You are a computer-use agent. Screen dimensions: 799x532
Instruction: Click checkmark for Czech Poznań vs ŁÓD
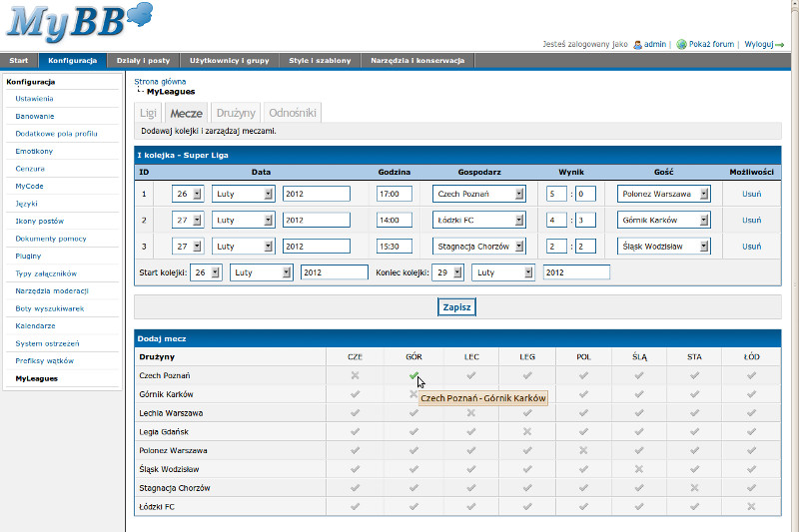coord(751,375)
